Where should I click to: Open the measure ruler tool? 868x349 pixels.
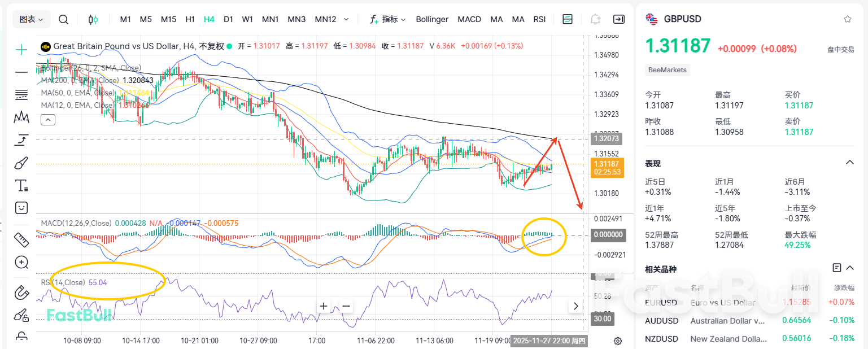click(21, 240)
